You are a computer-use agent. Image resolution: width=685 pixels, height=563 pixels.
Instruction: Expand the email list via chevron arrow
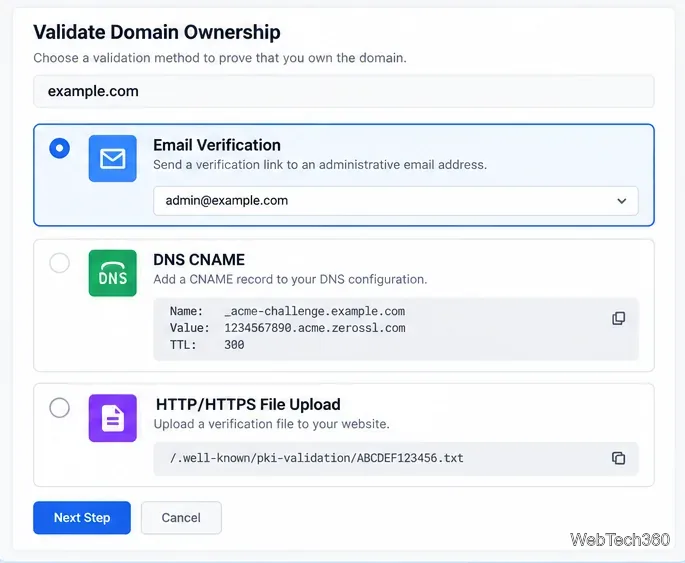pyautogui.click(x=622, y=201)
